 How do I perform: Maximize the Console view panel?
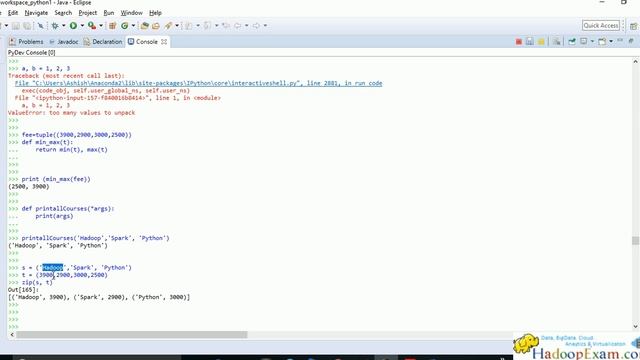(631, 41)
